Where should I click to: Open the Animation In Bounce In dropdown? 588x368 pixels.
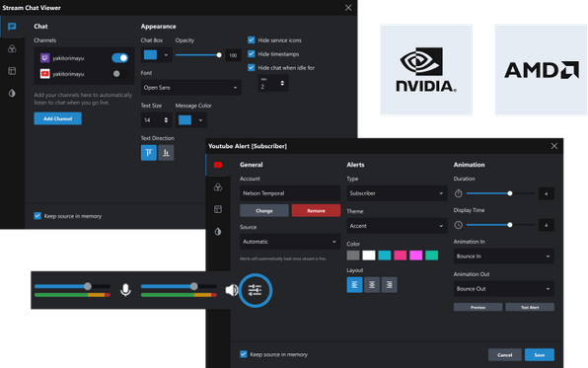pos(503,257)
